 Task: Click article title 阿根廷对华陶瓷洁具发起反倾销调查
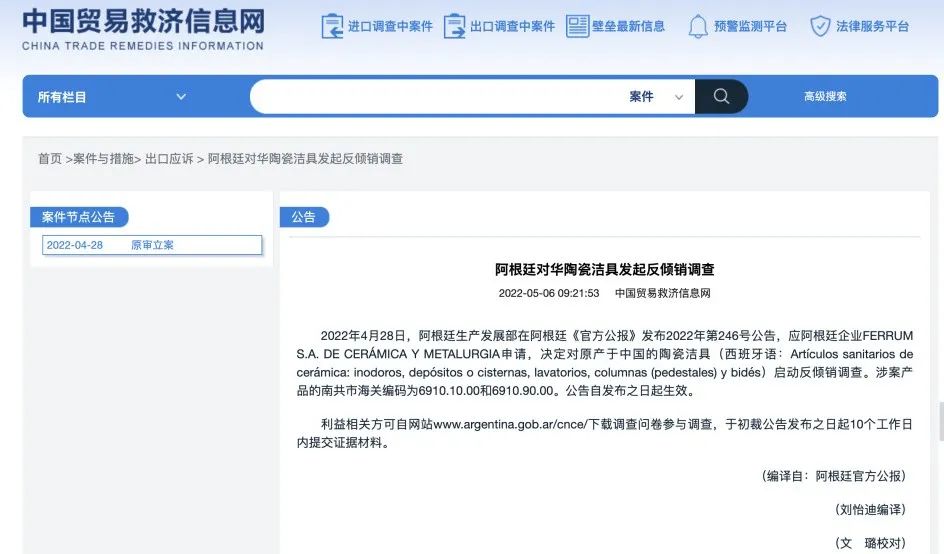(604, 270)
